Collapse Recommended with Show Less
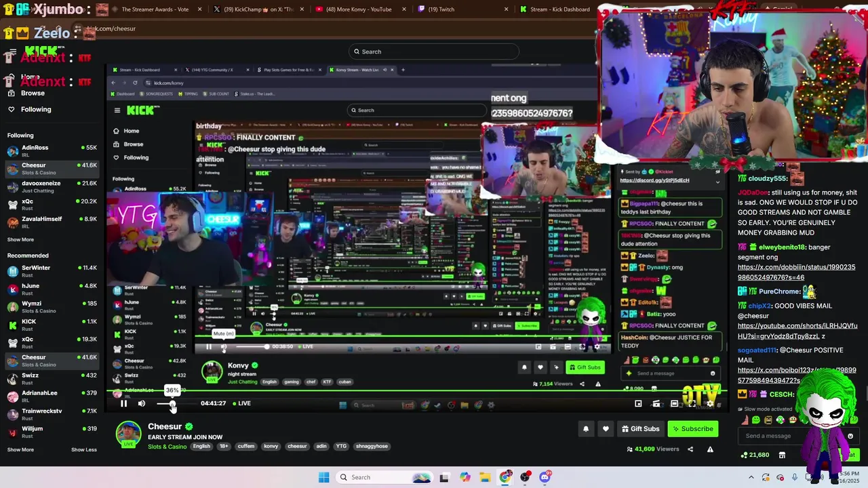Screen dimensions: 868x488 click(x=84, y=450)
